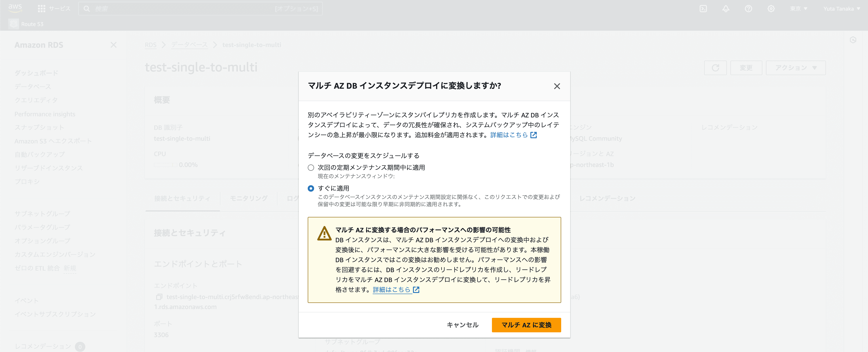This screenshot has width=868, height=352.
Task: Click マルチ AZ に変換 button
Action: [x=526, y=325]
